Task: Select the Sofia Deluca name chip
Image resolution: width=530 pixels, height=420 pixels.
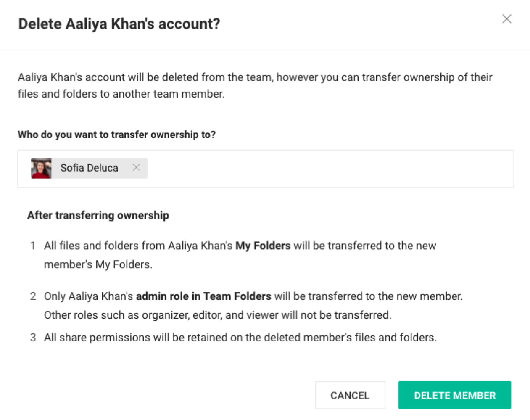Action: (x=89, y=168)
